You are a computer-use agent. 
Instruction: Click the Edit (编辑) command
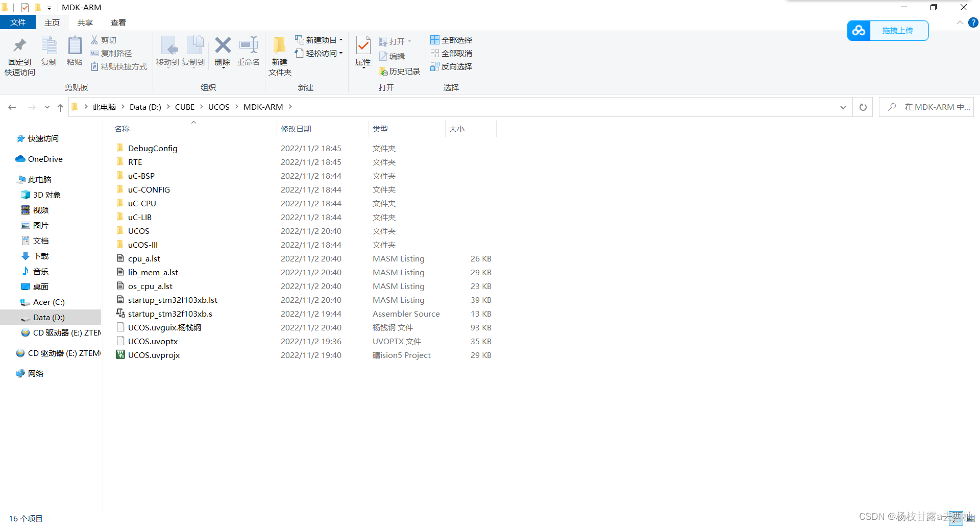pyautogui.click(x=392, y=56)
